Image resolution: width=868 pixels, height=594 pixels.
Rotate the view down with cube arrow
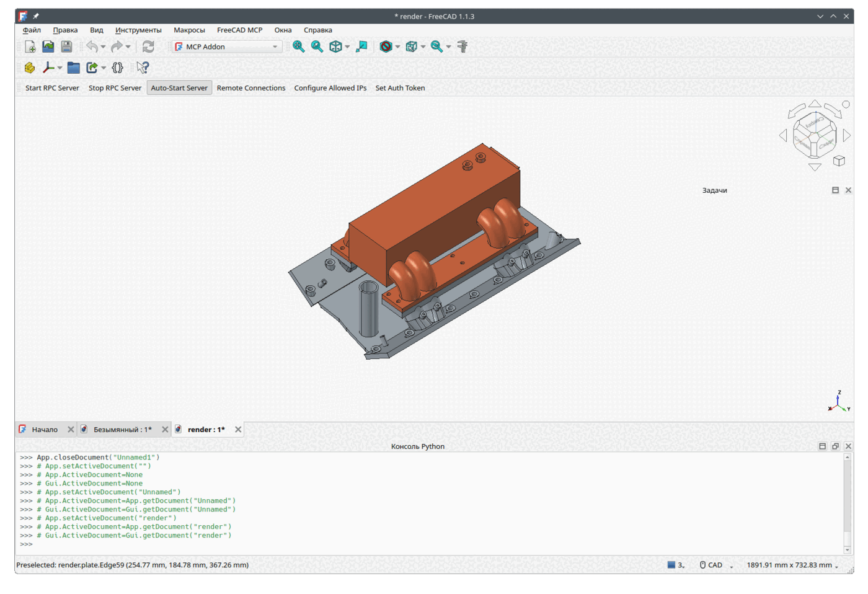coord(815,167)
